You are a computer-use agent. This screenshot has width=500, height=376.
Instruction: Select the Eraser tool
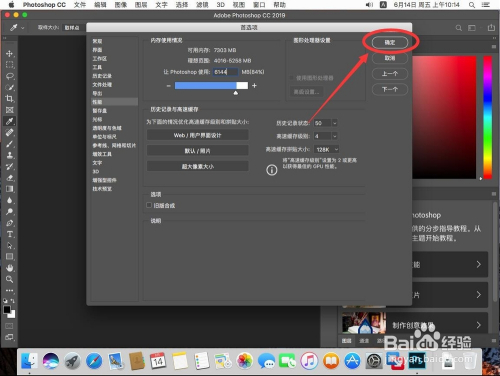pos(10,178)
